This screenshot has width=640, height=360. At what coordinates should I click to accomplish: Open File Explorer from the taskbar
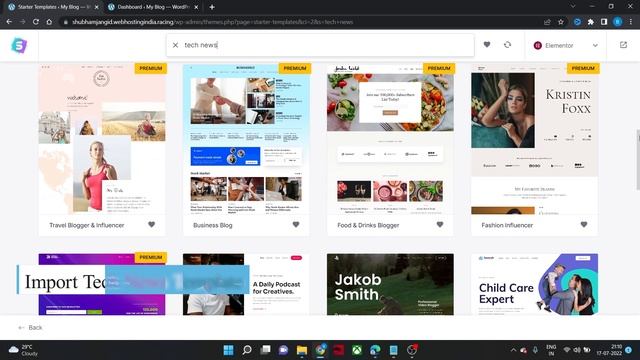(302, 350)
